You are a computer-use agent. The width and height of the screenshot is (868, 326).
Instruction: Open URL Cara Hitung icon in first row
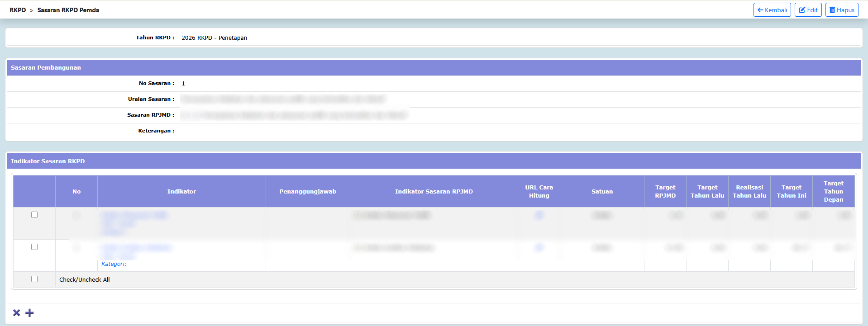pos(539,215)
